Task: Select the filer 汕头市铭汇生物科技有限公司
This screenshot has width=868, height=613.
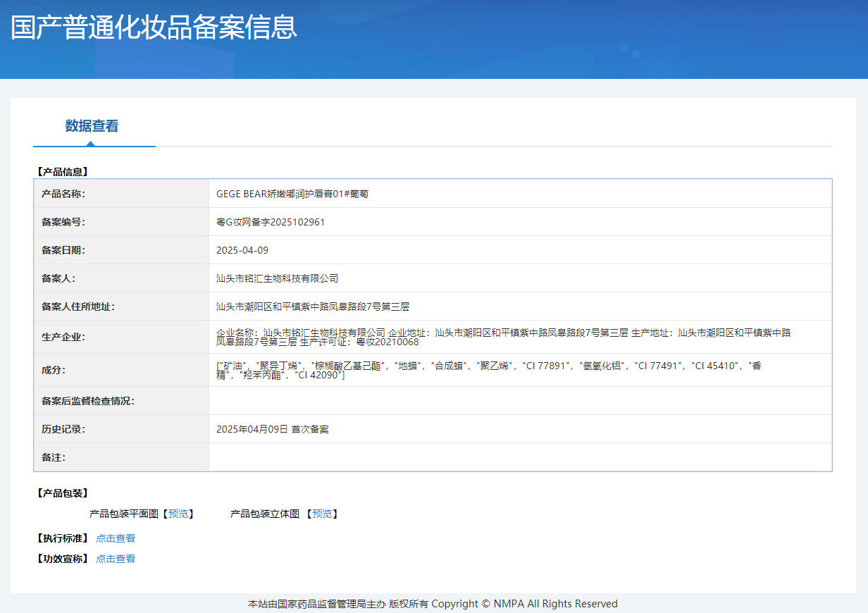Action: tap(278, 278)
